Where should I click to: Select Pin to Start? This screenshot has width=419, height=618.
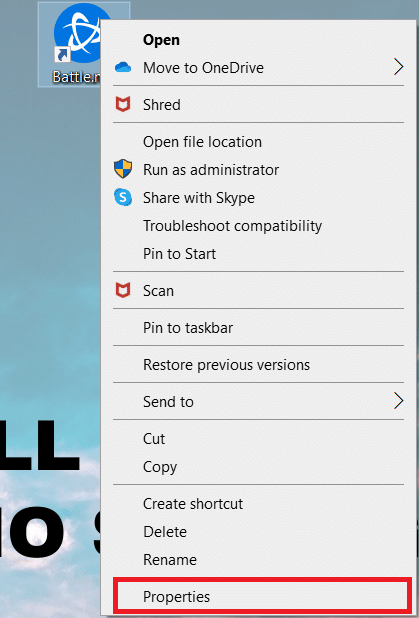[x=179, y=254]
